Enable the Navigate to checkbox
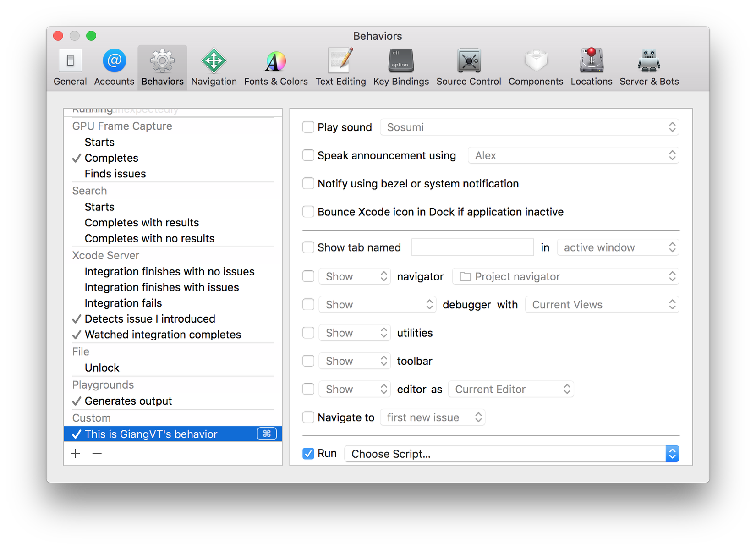Screen dimensions: 756x549 [308, 417]
